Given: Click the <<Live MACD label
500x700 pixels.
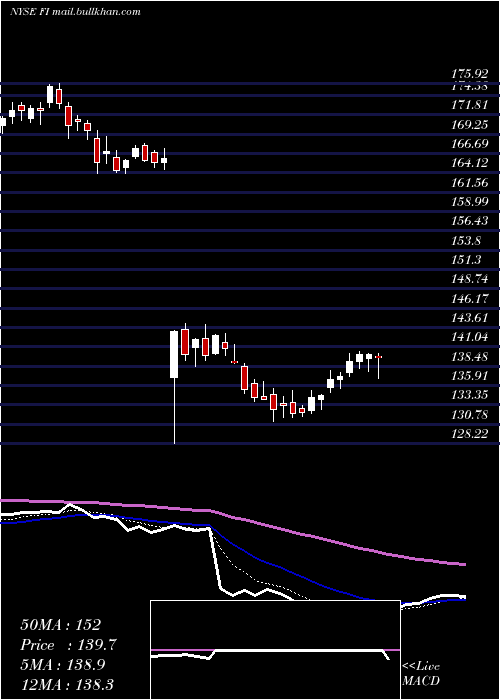Looking at the screenshot, I should pyautogui.click(x=421, y=673).
